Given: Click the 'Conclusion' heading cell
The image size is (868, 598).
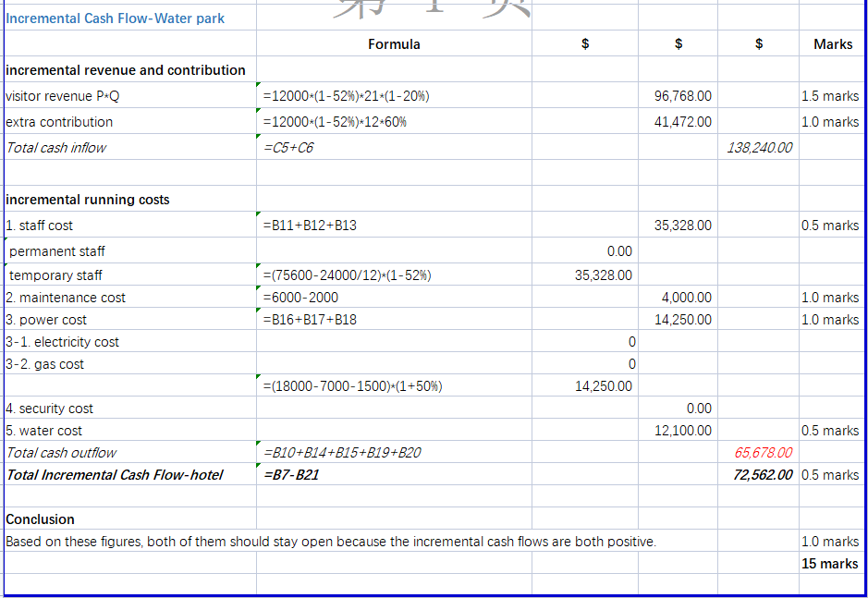Looking at the screenshot, I should (x=41, y=519).
